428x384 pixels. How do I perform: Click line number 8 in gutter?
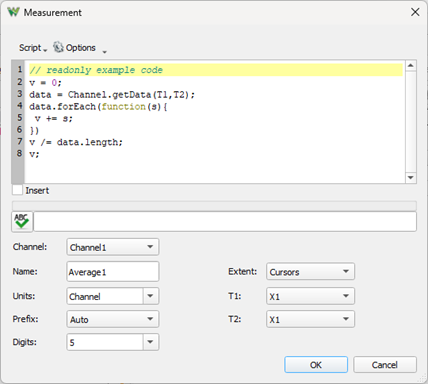pyautogui.click(x=19, y=154)
